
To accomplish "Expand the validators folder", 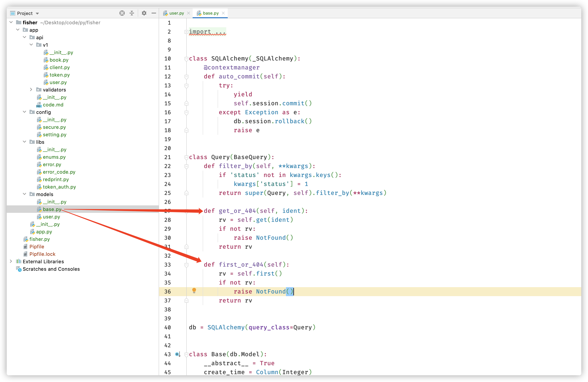I will click(x=31, y=90).
